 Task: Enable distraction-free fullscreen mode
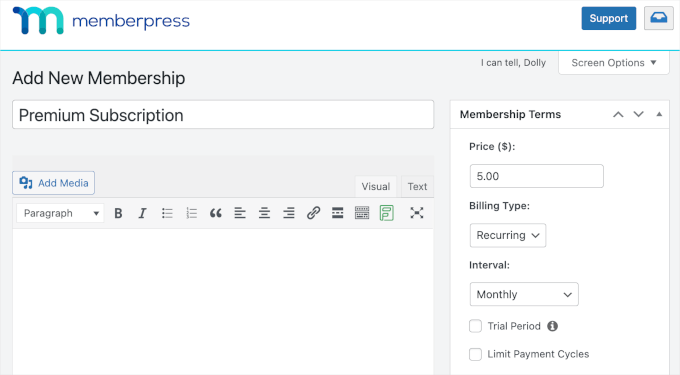(417, 213)
